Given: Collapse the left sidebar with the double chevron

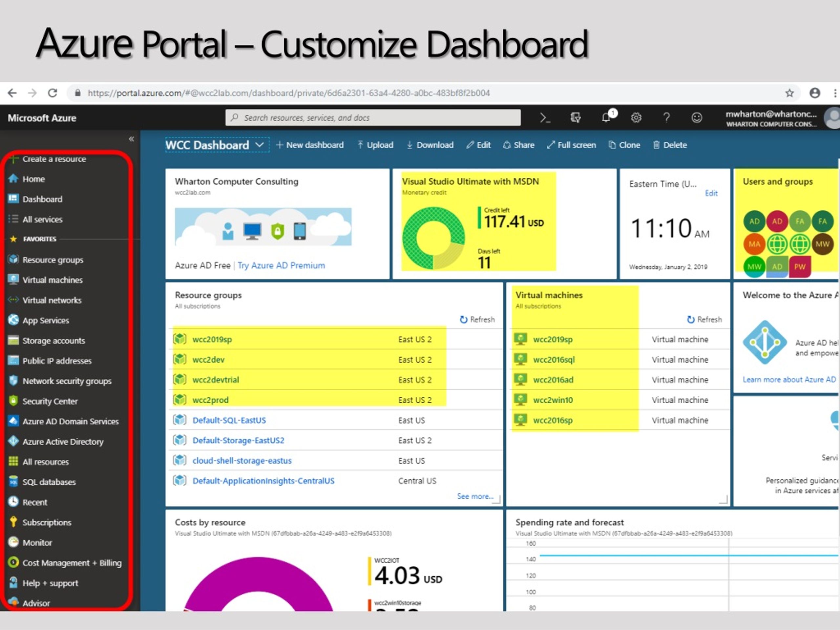Looking at the screenshot, I should click(x=131, y=139).
